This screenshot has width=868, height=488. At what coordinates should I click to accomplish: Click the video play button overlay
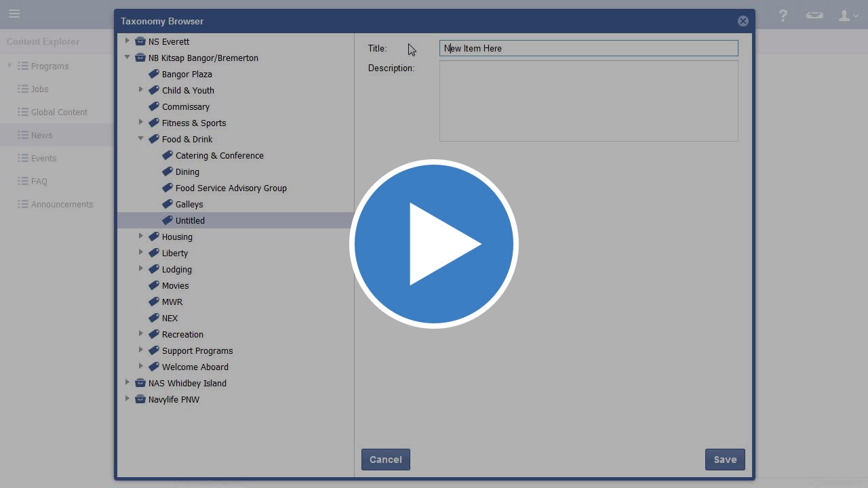pos(434,244)
